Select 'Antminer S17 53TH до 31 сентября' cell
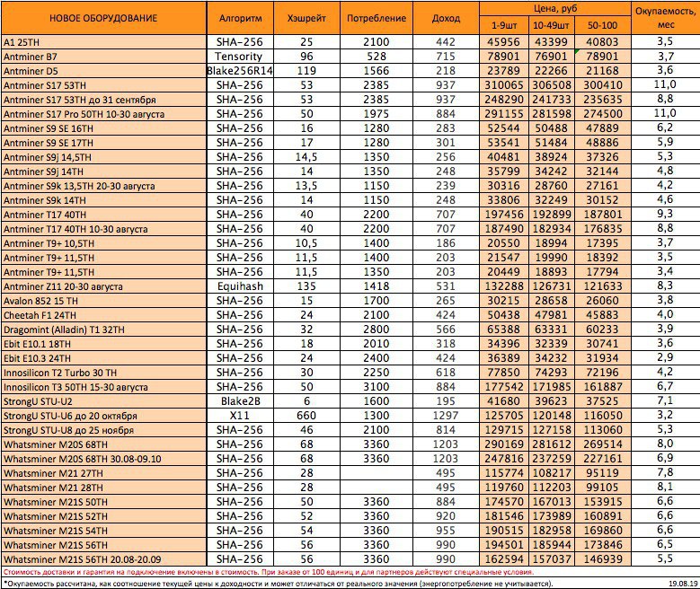 (x=103, y=100)
